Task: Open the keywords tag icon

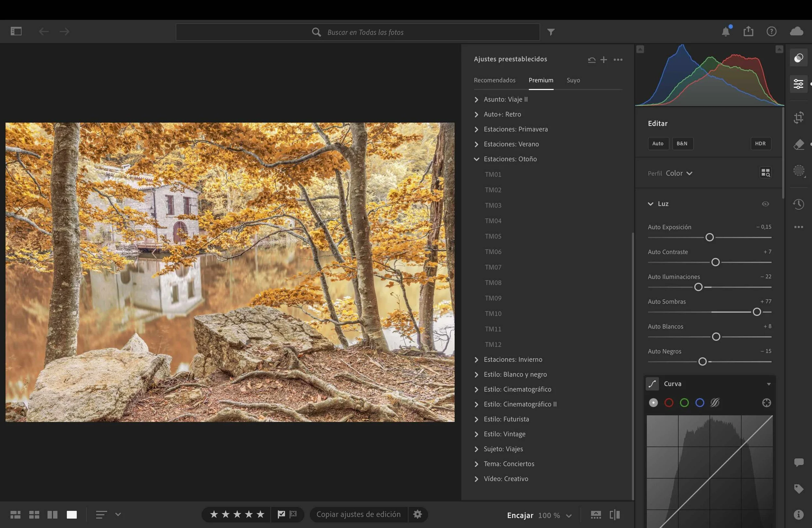Action: (798, 488)
